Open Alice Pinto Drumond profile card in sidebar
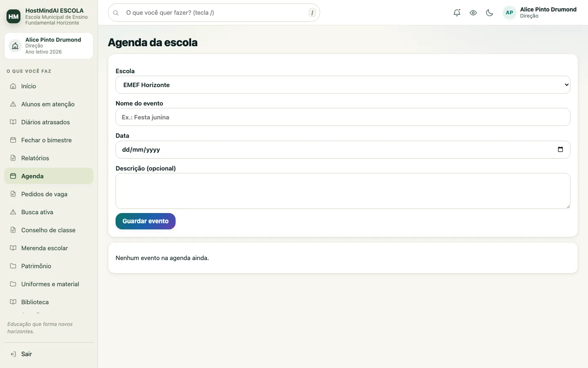This screenshot has width=588, height=368. coord(49,46)
